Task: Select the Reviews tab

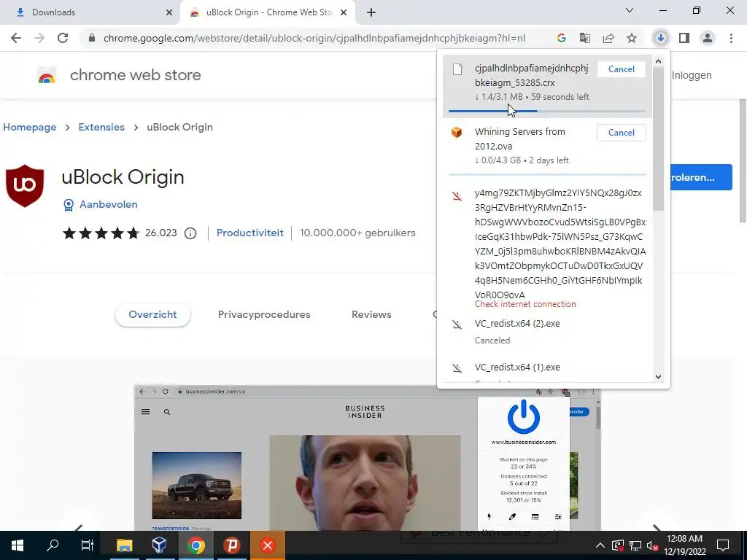Action: coord(371,315)
